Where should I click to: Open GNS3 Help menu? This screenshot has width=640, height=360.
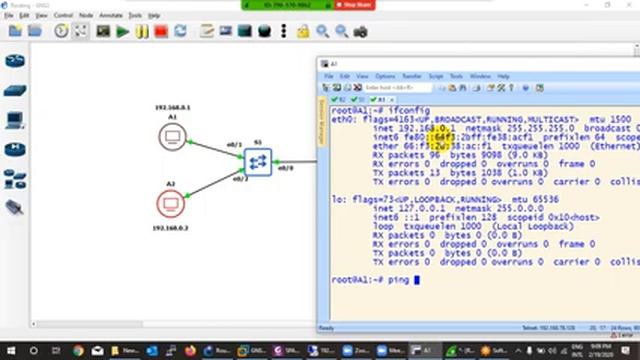[x=154, y=16]
